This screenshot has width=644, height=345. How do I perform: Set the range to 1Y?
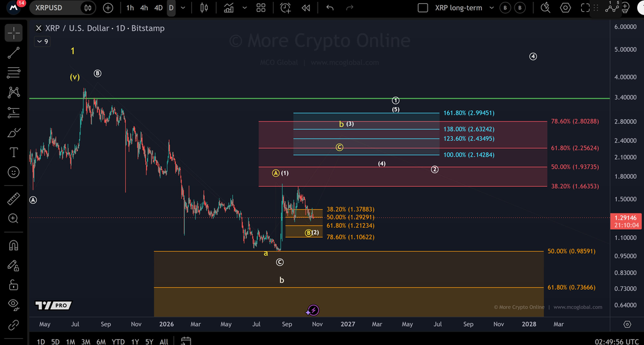pyautogui.click(x=135, y=341)
